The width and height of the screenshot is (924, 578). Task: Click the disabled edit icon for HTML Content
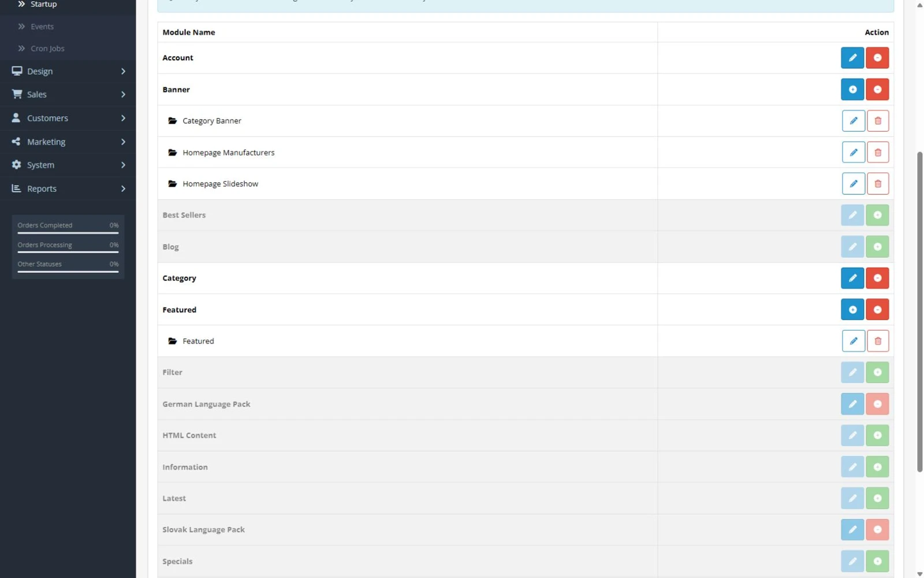[x=852, y=435]
